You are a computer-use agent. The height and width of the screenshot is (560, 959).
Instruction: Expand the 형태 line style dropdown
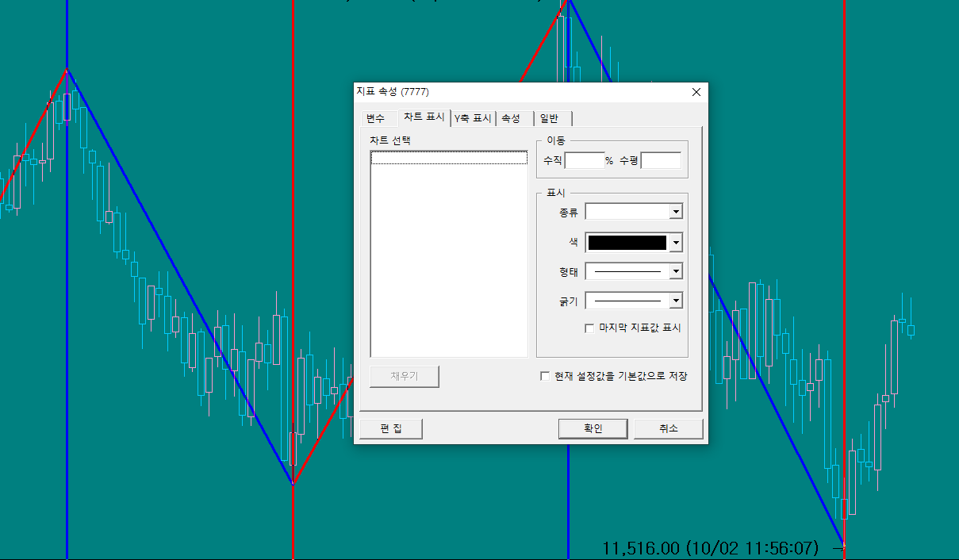pyautogui.click(x=675, y=271)
